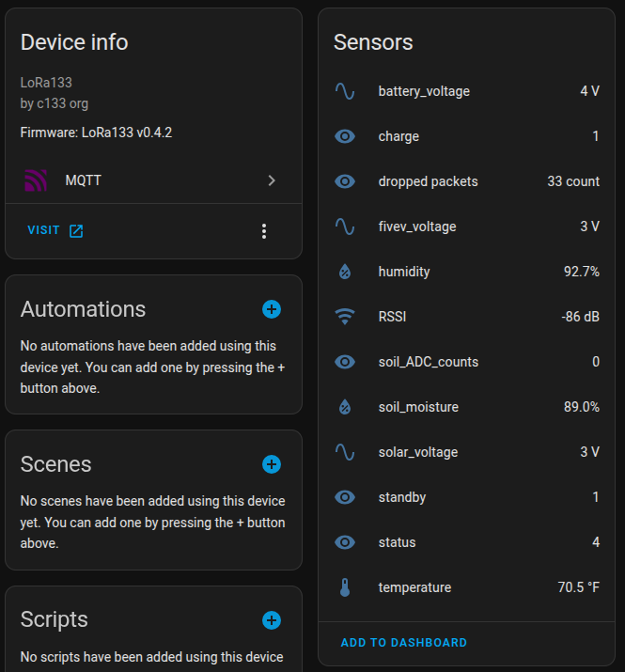Click the eye icon next to charge
The image size is (625, 672).
345,136
